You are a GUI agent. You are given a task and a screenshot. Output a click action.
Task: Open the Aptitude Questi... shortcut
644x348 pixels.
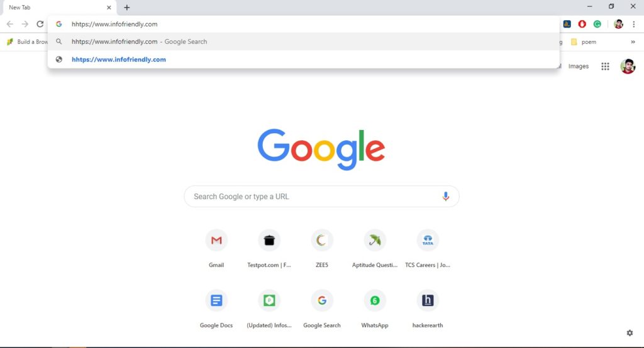coord(375,248)
